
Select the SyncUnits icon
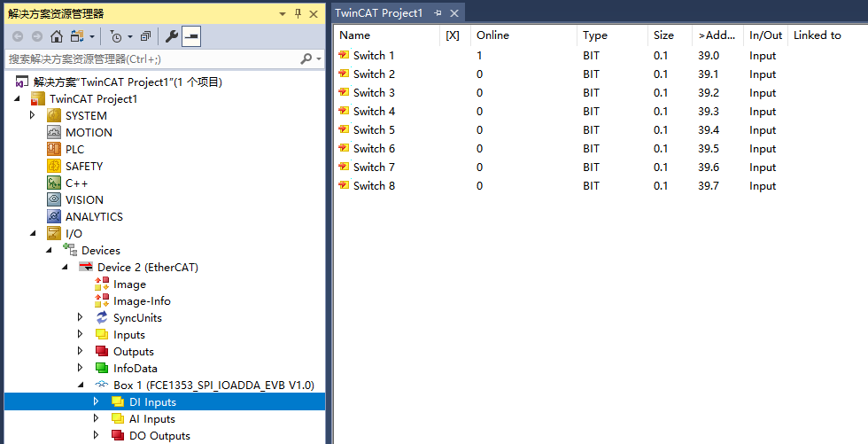click(x=102, y=318)
